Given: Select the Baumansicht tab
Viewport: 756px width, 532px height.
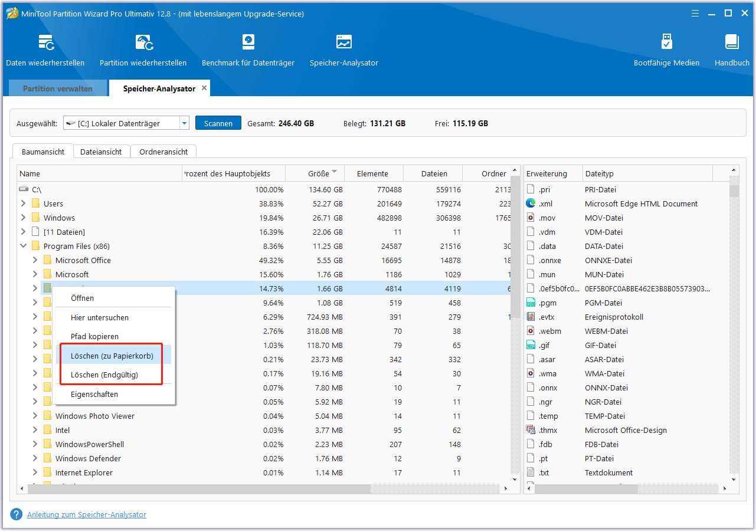Looking at the screenshot, I should pos(43,152).
